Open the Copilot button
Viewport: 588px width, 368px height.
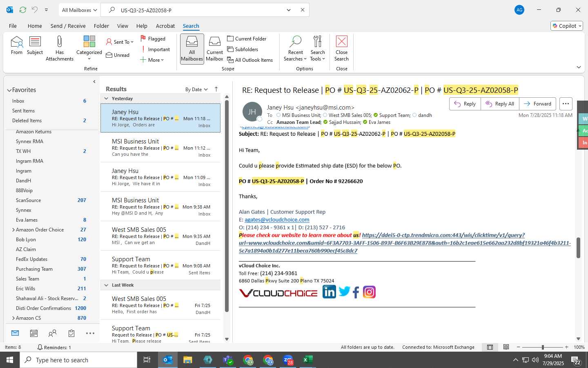click(x=567, y=26)
